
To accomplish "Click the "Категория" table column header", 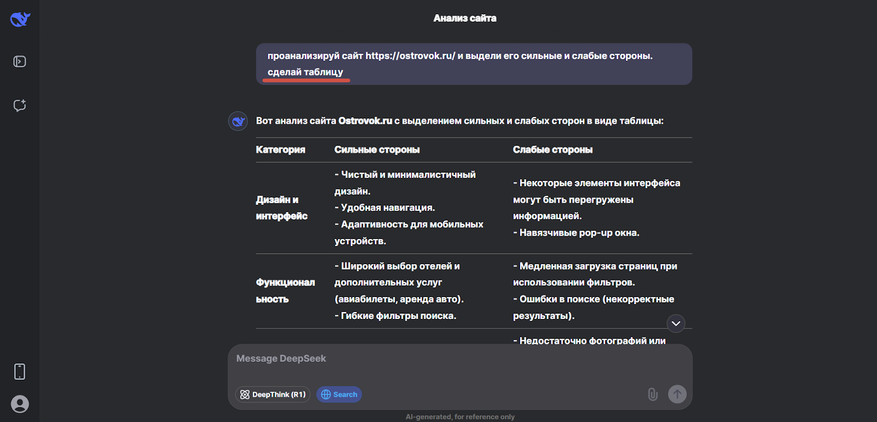I will tap(281, 149).
